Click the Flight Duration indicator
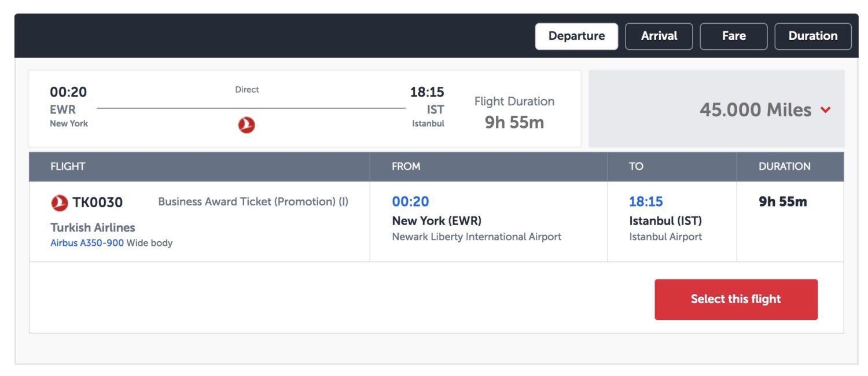 click(514, 101)
